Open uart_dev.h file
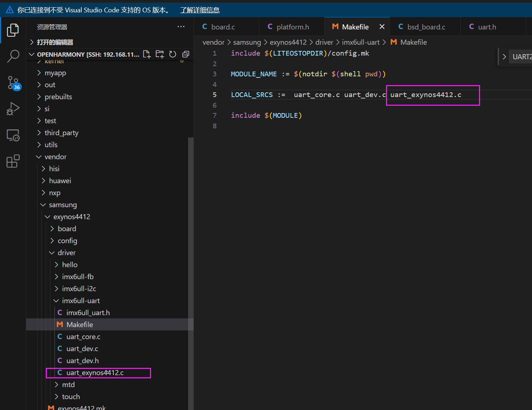This screenshot has width=532, height=410. [x=110, y=361]
